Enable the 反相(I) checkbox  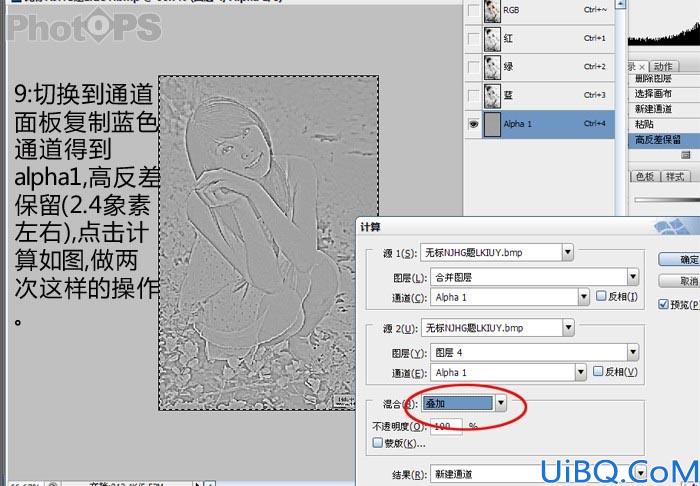point(601,296)
